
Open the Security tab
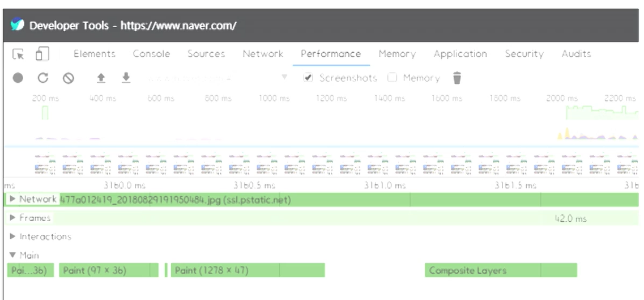tap(524, 54)
